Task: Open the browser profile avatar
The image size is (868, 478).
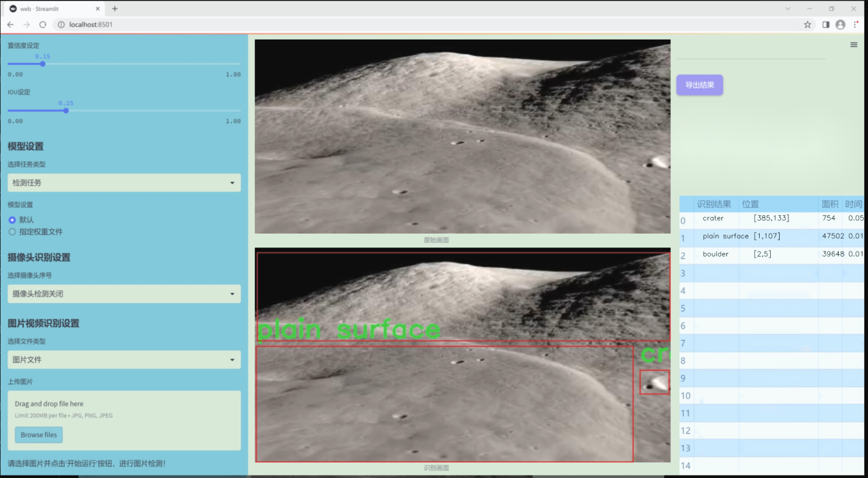Action: coord(841,24)
